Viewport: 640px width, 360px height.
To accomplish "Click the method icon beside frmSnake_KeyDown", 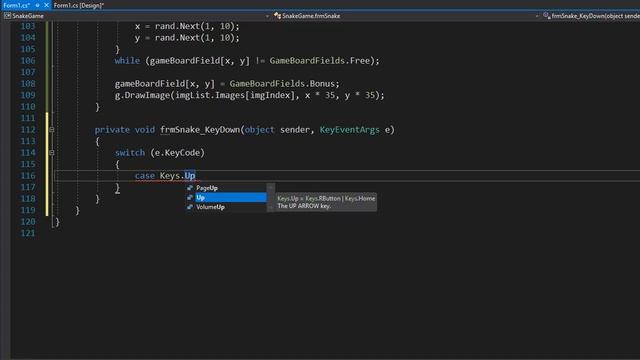I will click(547, 16).
